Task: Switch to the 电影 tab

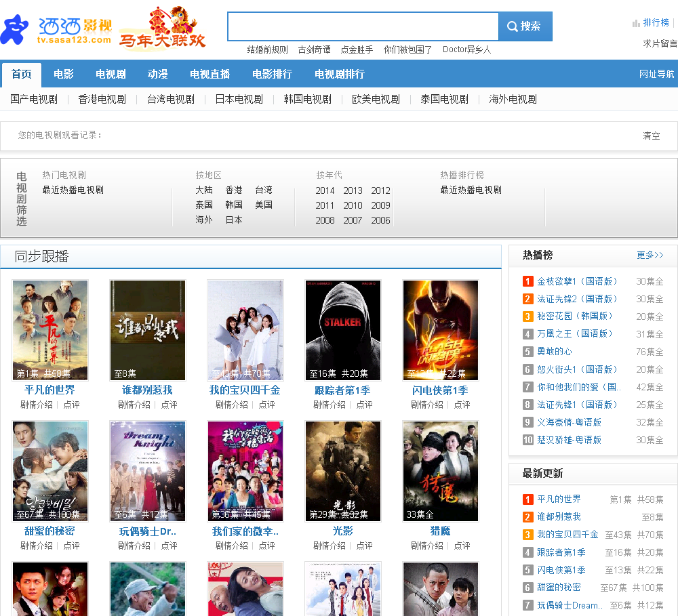Action: (64, 75)
